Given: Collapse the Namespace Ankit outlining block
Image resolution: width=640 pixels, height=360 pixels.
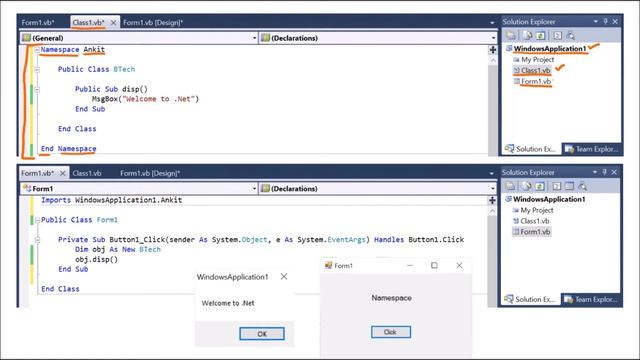Looking at the screenshot, I should (37, 50).
